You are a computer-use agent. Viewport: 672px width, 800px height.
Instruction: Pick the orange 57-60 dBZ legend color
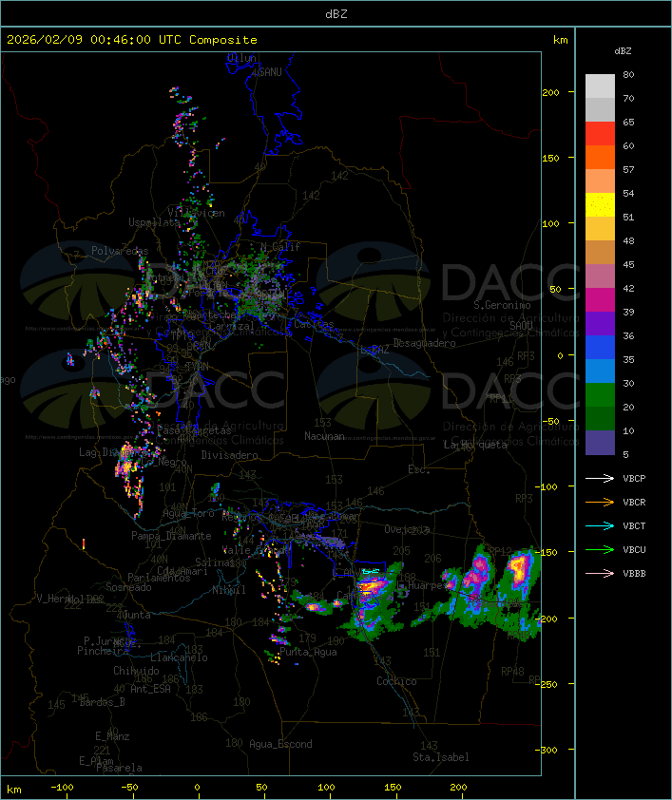pyautogui.click(x=600, y=158)
